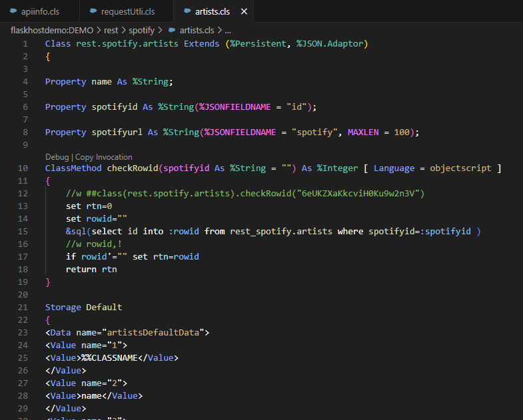Open the rest breadcrumb folder
Image resolution: width=523 pixels, height=420 pixels.
point(111,31)
